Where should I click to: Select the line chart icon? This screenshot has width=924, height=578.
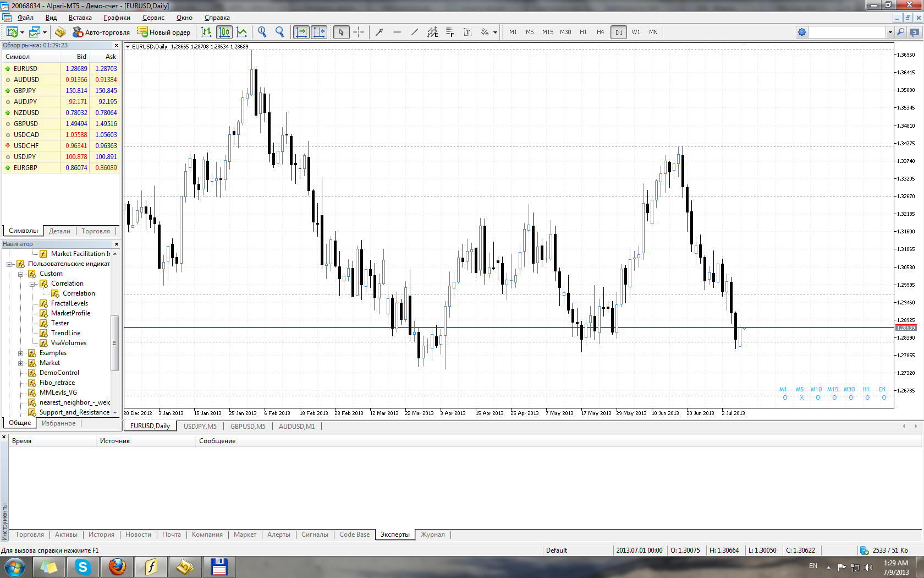(241, 32)
